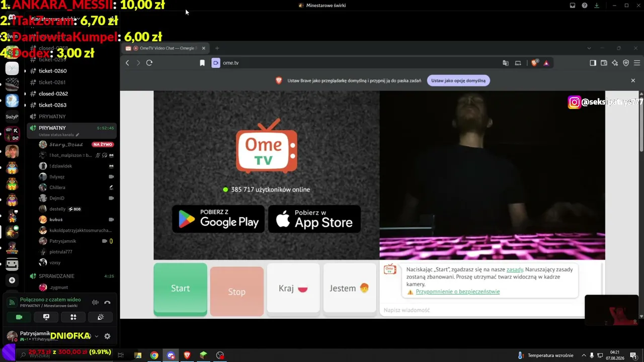Open the taskbar clock and date
644x362 pixels.
coord(615,355)
